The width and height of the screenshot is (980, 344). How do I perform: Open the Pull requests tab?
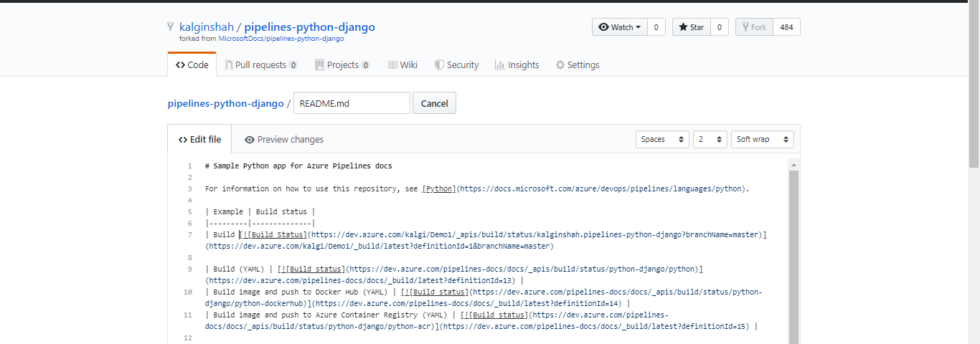(x=261, y=64)
